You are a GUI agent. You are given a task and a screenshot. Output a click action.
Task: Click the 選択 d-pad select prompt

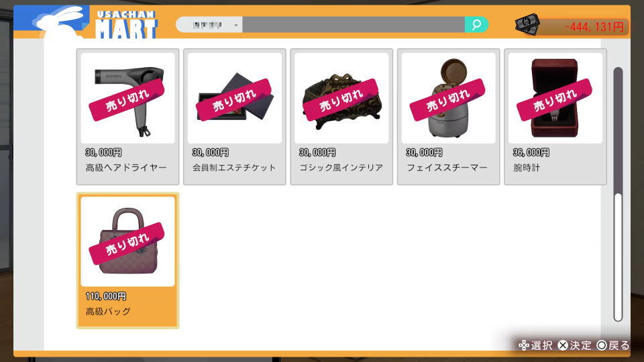tap(535, 346)
